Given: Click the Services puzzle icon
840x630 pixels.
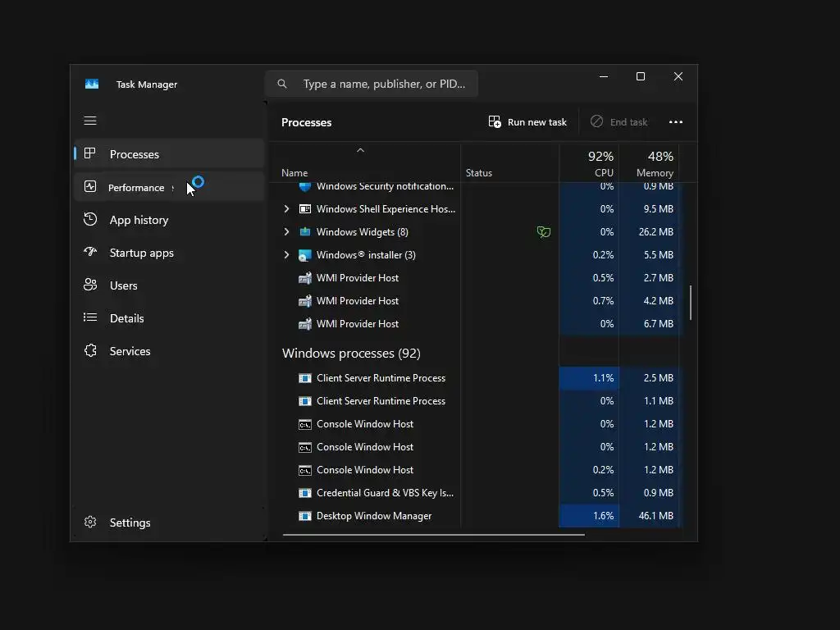Looking at the screenshot, I should pos(90,350).
